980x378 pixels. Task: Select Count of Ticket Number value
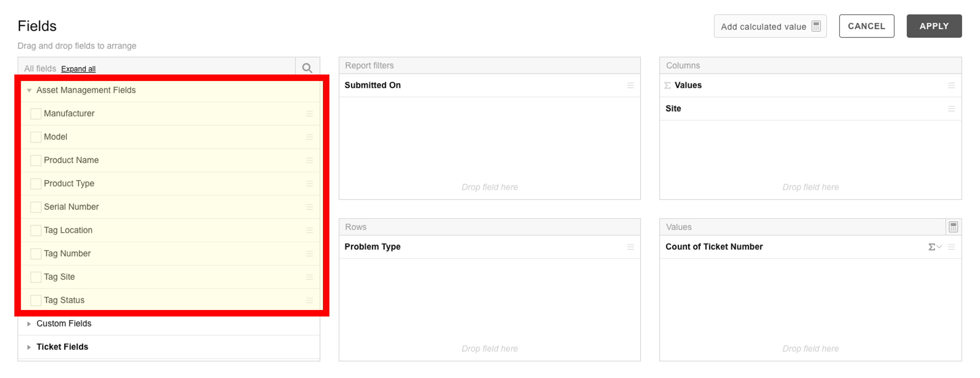coord(810,247)
